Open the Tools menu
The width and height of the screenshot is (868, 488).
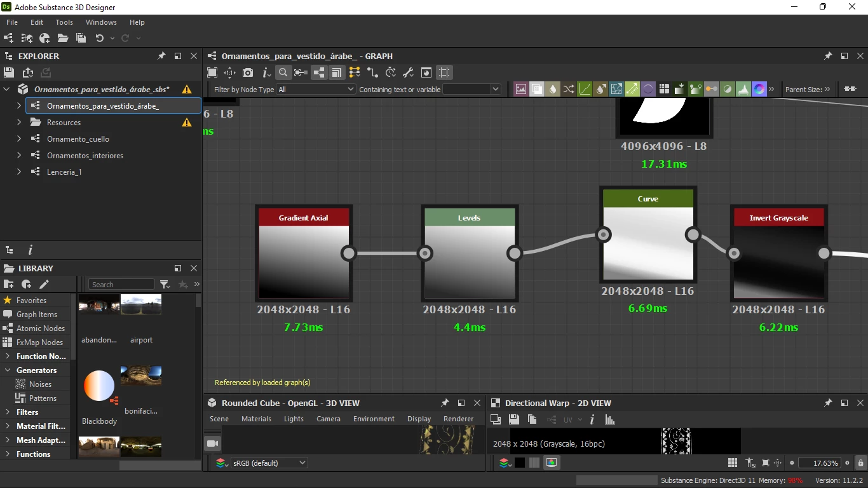pyautogui.click(x=64, y=22)
